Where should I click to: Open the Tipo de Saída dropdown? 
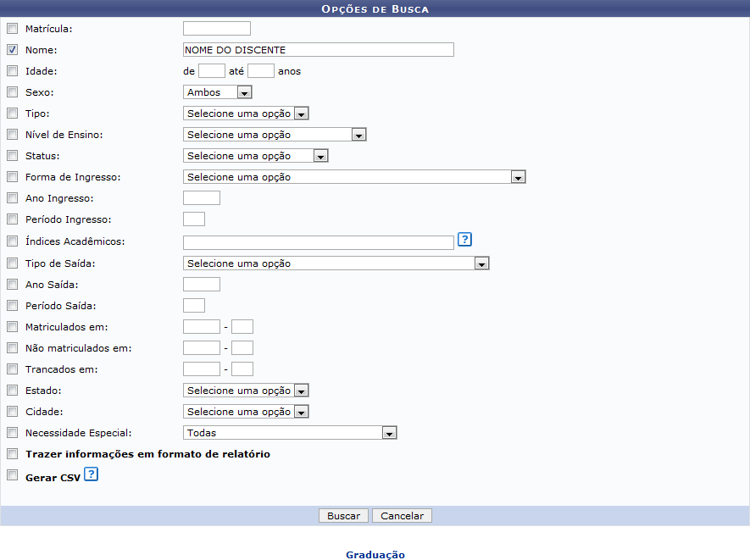click(336, 263)
